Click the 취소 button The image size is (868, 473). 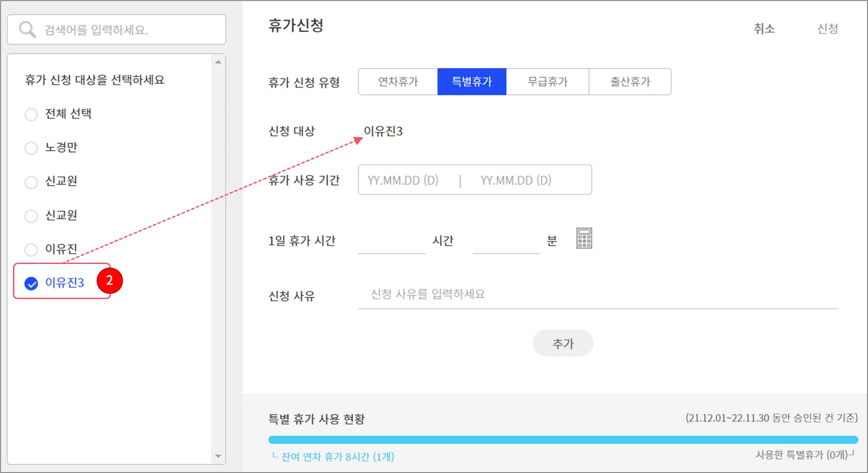click(x=764, y=29)
